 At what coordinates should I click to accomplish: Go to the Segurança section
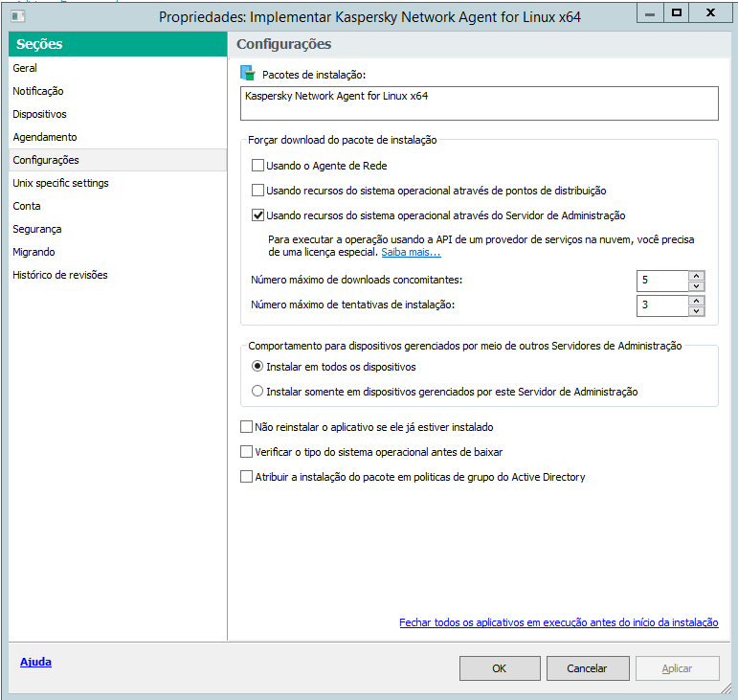118,229
